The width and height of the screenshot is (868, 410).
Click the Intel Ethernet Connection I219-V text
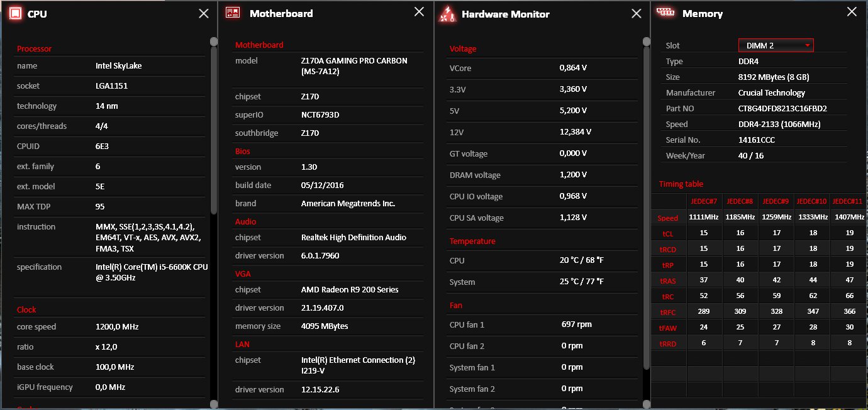click(x=359, y=365)
